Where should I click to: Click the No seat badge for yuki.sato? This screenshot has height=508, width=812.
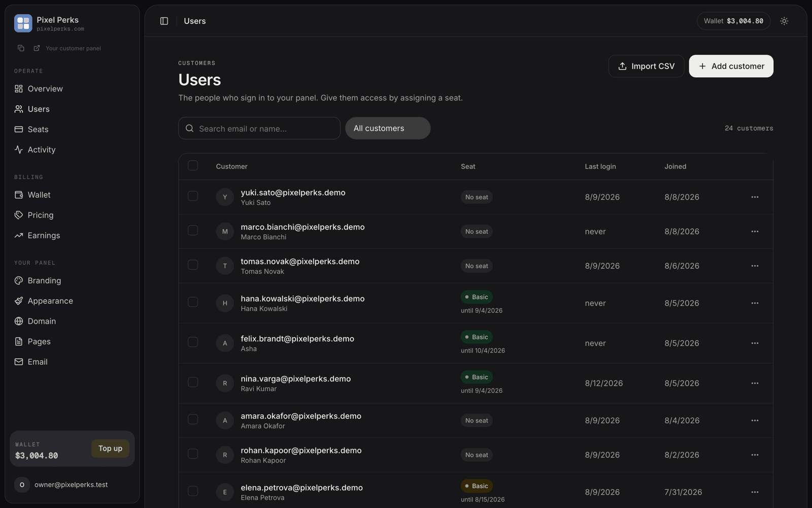coord(477,197)
